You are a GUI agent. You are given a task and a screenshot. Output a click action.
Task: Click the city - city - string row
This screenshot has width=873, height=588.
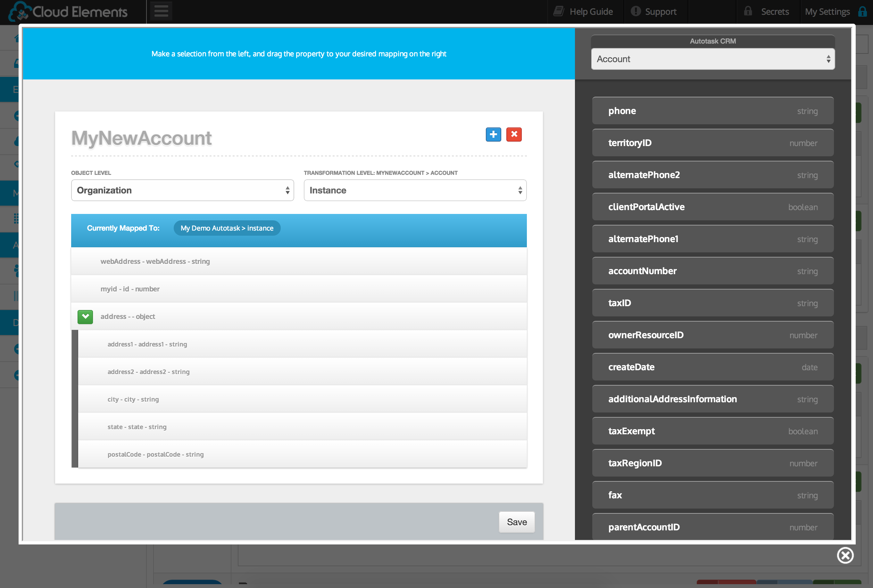click(x=303, y=399)
